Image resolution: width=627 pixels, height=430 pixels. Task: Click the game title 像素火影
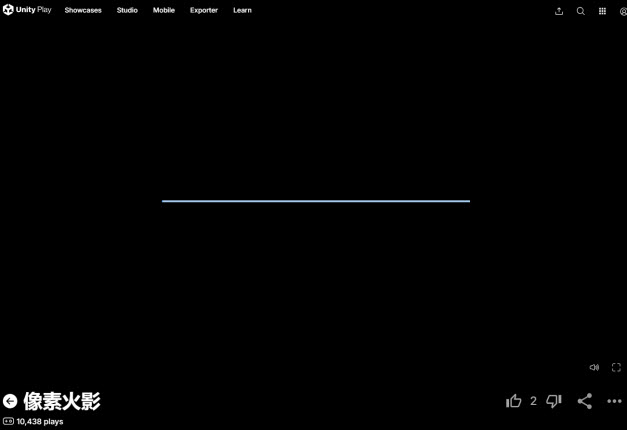[x=62, y=401]
